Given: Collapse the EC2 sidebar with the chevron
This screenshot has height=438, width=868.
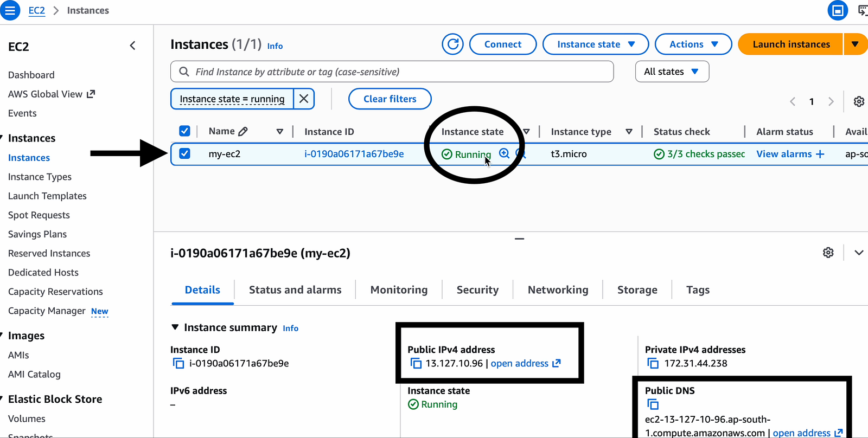Looking at the screenshot, I should click(x=132, y=46).
